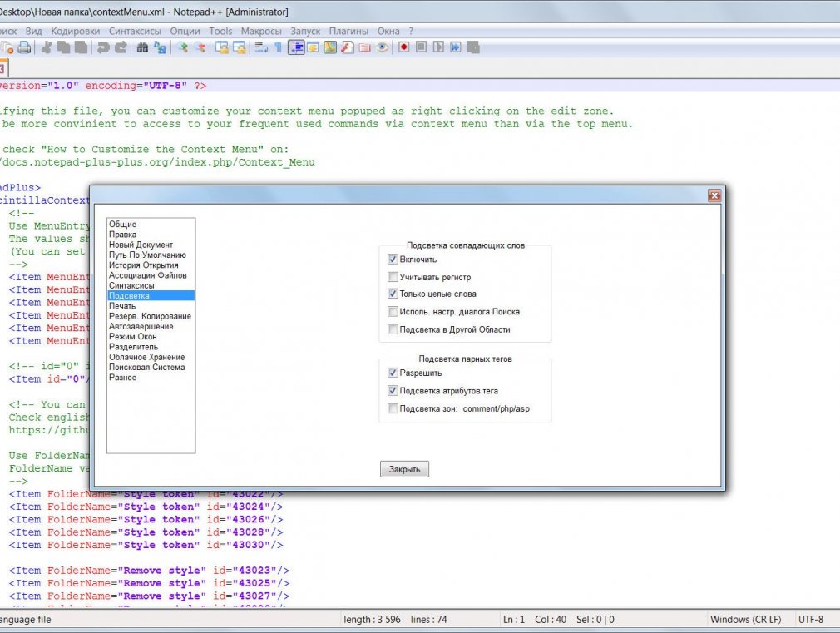Open the Опции menu
The width and height of the screenshot is (840, 633).
tap(185, 31)
